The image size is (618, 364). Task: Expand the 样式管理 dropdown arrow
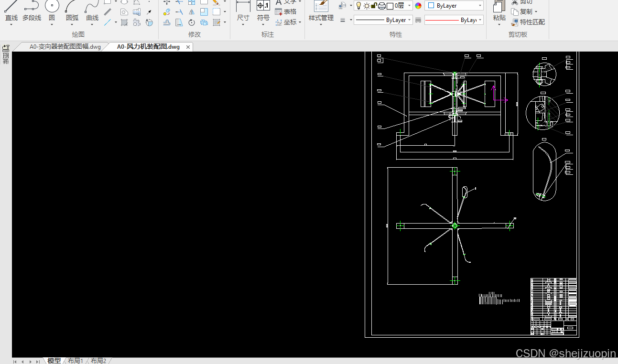(x=321, y=25)
